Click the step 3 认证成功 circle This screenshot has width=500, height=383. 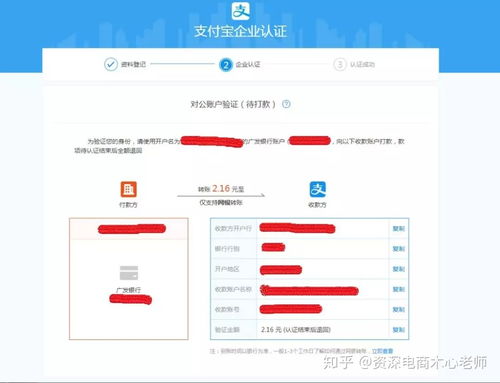point(340,64)
